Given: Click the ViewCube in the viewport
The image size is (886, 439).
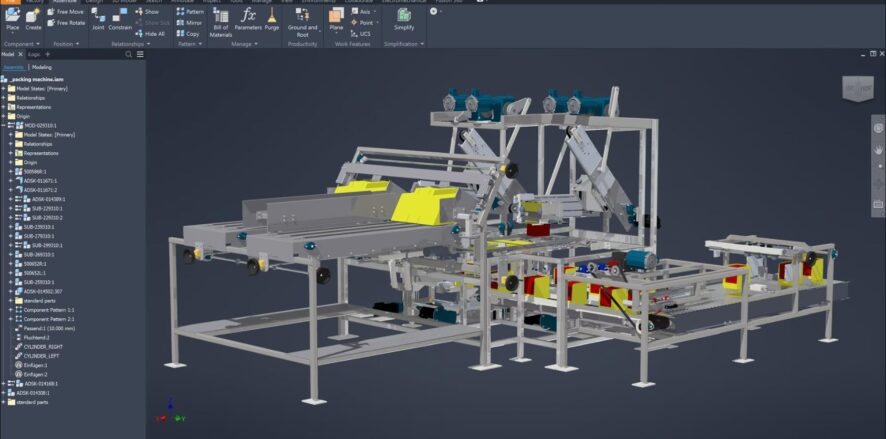Looking at the screenshot, I should coord(857,87).
